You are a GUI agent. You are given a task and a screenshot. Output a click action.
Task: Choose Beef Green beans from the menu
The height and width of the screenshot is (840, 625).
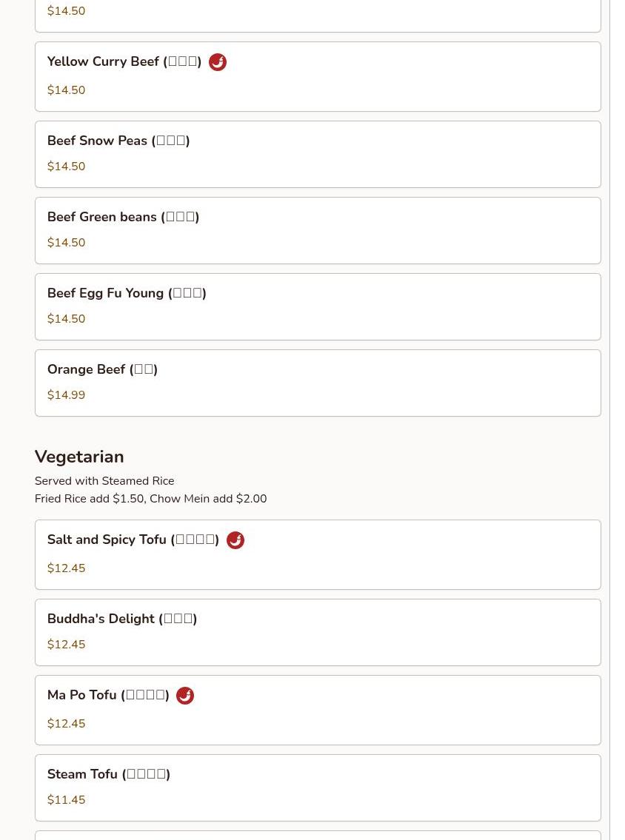[123, 217]
